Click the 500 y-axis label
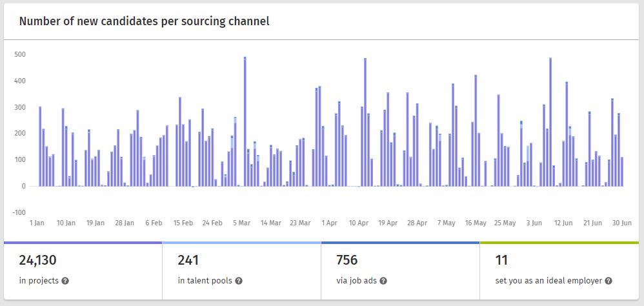The height and width of the screenshot is (306, 644). (x=19, y=54)
